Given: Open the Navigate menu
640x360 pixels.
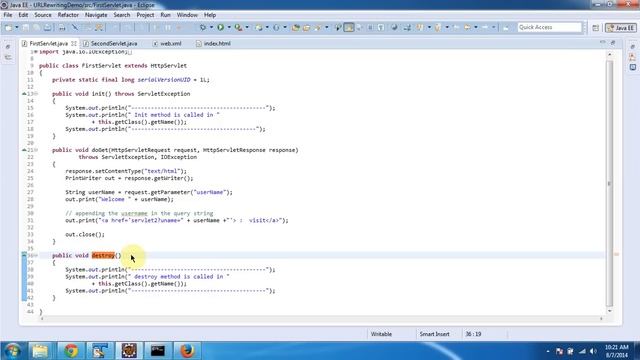Looking at the screenshot, I should pyautogui.click(x=96, y=15).
